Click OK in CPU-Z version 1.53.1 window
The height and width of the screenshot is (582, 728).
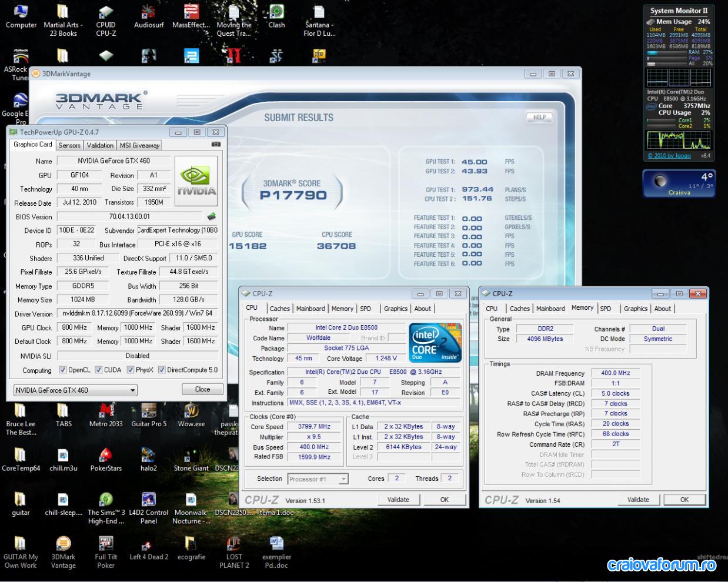[x=445, y=500]
